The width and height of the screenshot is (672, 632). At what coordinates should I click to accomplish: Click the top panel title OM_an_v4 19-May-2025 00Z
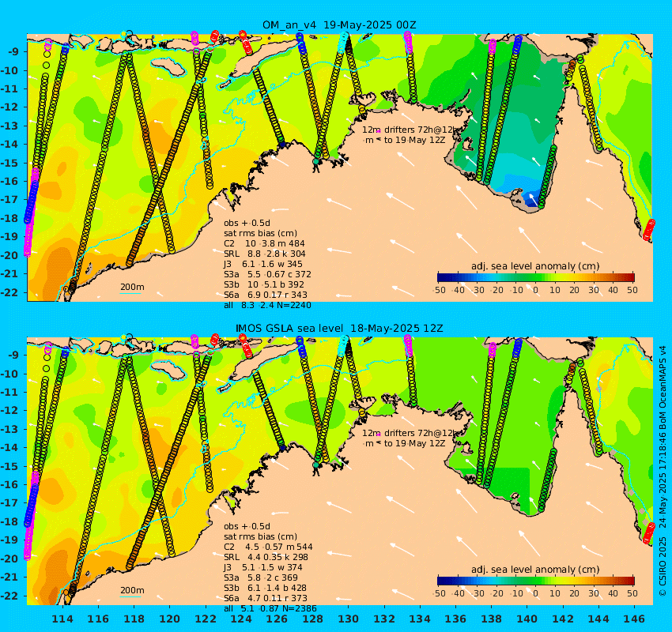339,24
